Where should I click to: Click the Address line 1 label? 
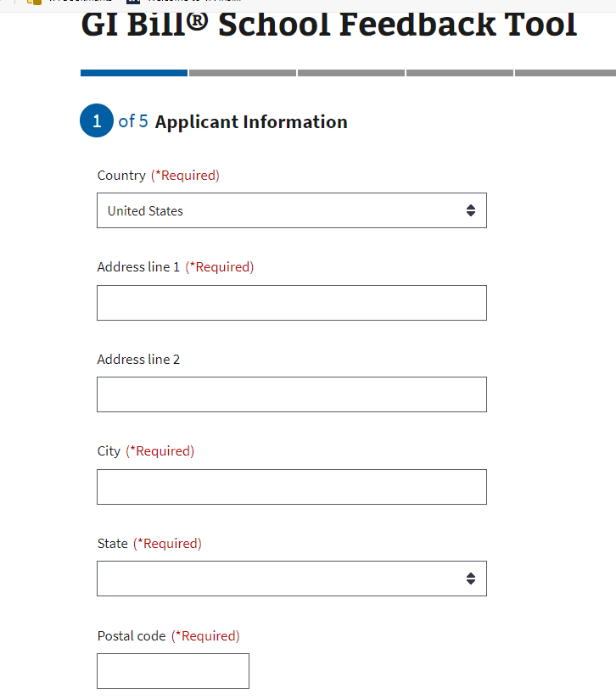coord(138,267)
